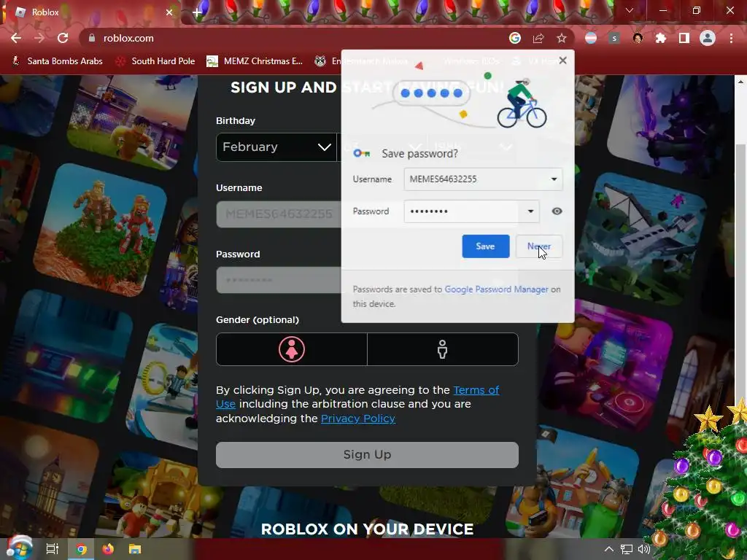
Task: Switch to the Roblox tab
Action: [x=90, y=12]
